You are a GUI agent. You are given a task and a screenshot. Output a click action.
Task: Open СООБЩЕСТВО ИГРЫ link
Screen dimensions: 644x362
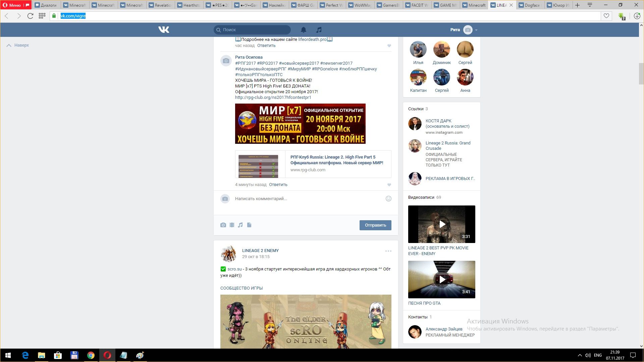(241, 288)
